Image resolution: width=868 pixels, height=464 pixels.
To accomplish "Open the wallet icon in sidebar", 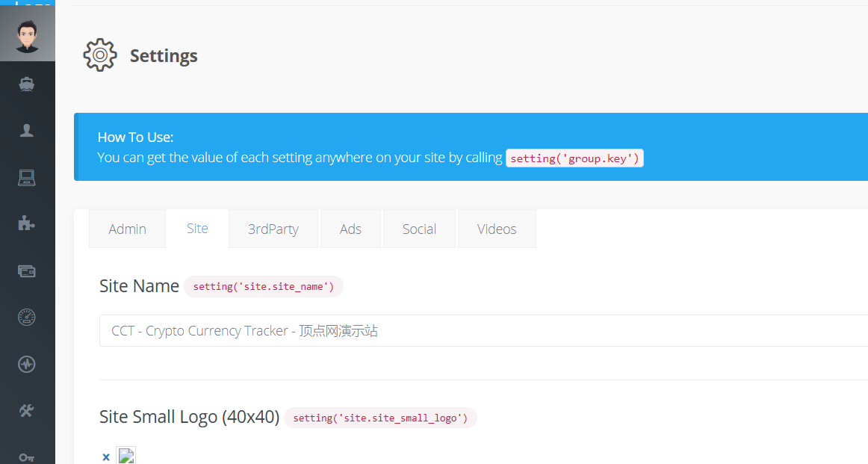I will pos(27,271).
